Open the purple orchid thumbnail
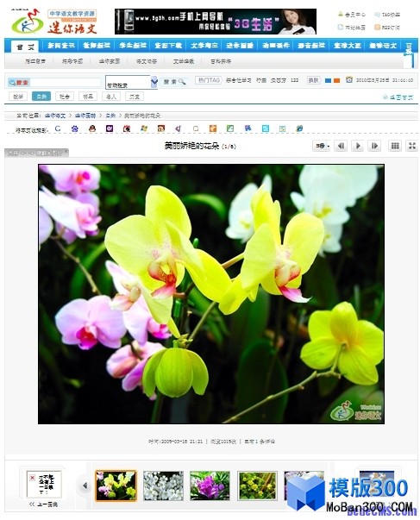The image size is (420, 520). point(210,486)
